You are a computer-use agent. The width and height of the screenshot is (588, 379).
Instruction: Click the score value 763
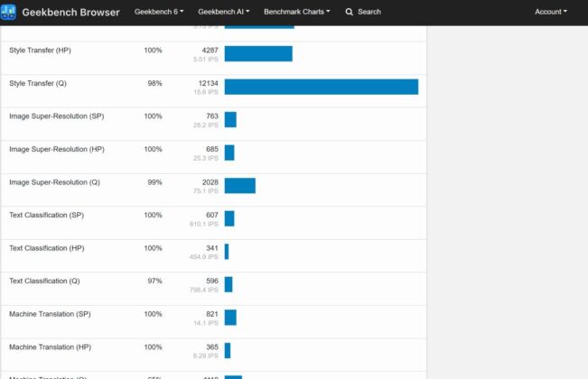click(212, 116)
